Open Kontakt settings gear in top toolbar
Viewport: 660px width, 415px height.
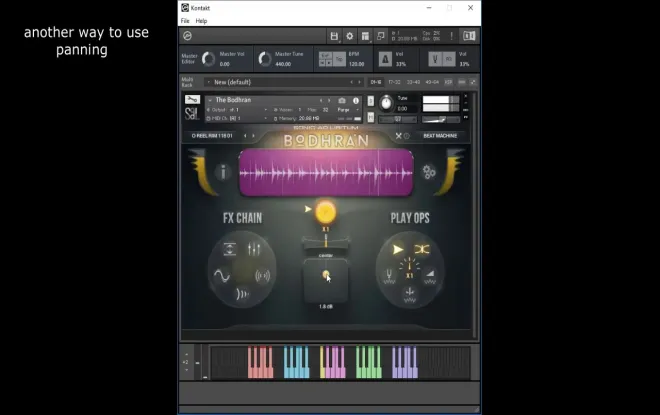tap(350, 36)
